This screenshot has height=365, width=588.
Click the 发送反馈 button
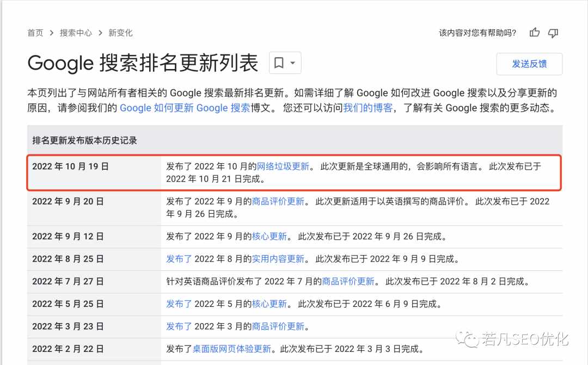click(x=529, y=64)
